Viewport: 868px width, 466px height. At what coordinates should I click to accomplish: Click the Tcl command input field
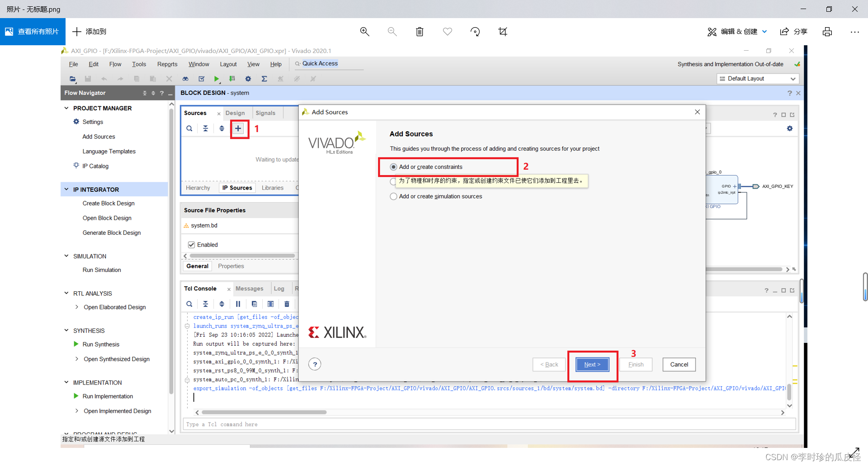pyautogui.click(x=489, y=424)
